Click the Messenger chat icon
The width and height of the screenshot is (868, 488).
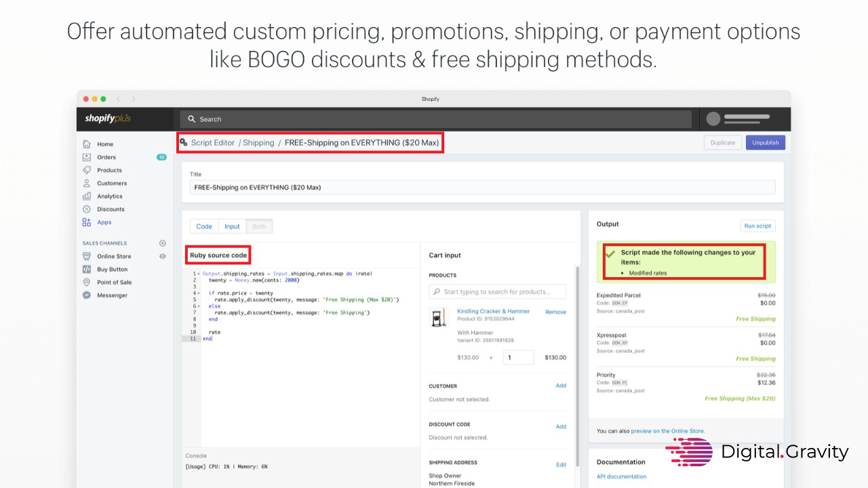[87, 295]
